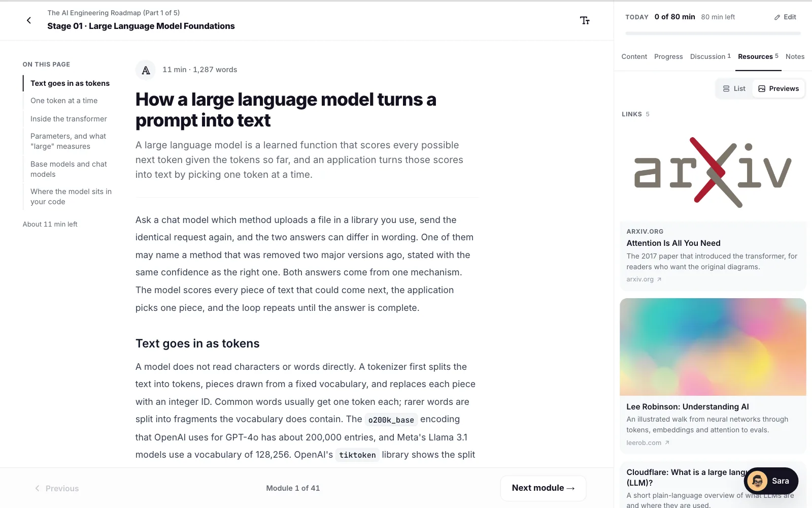
Task: Jump to Where the model sits section
Action: (71, 197)
